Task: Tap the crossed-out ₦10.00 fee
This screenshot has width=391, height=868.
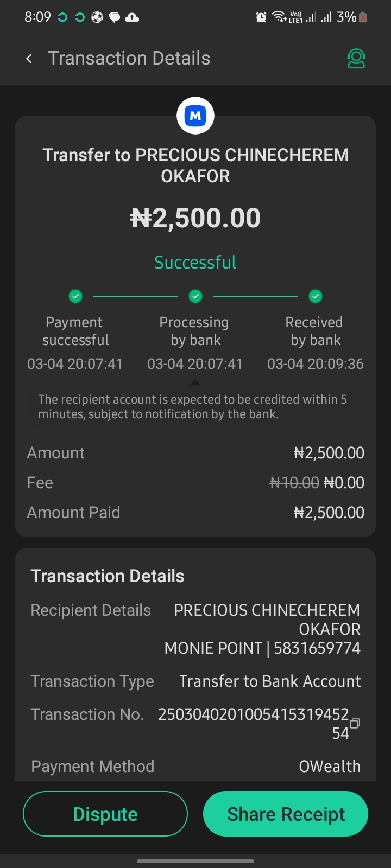Action: click(294, 483)
